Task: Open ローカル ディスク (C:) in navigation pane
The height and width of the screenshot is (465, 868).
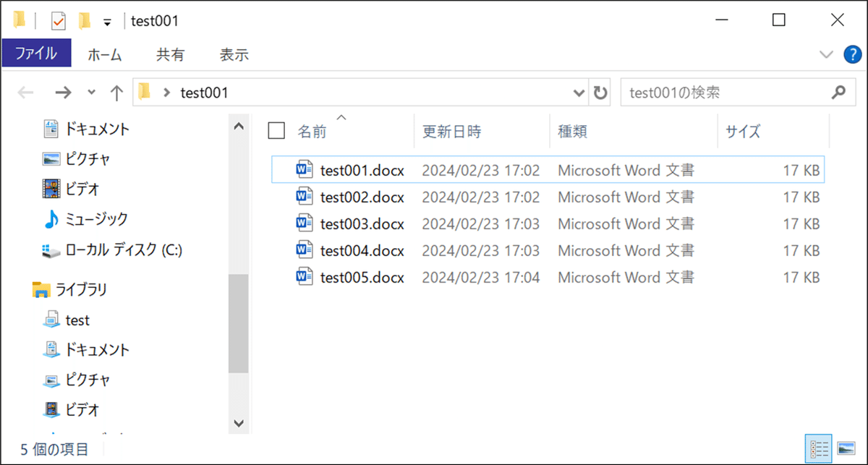Action: [x=124, y=250]
